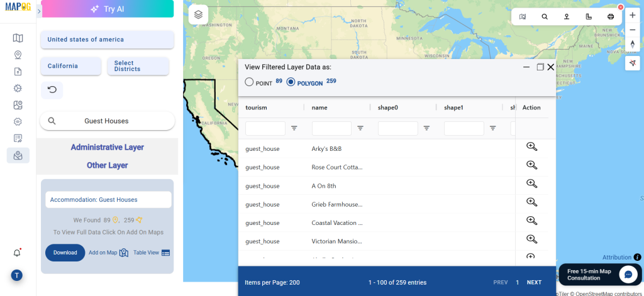Select the POINT radio button

[x=249, y=82]
